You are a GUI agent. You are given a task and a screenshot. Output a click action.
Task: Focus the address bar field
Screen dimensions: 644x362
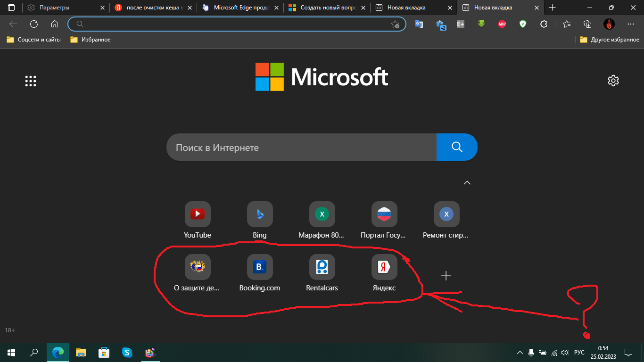(236, 24)
